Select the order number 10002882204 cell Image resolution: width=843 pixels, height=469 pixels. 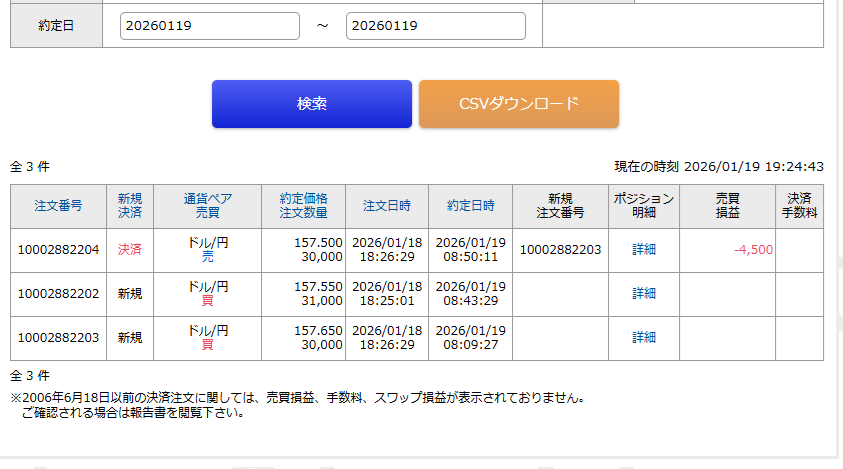[58, 250]
